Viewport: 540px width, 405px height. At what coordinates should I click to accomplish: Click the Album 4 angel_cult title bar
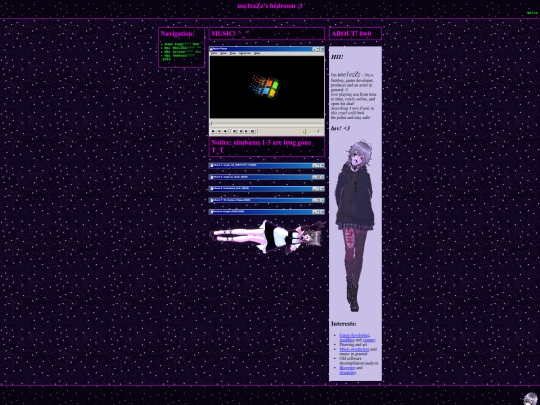267,166
